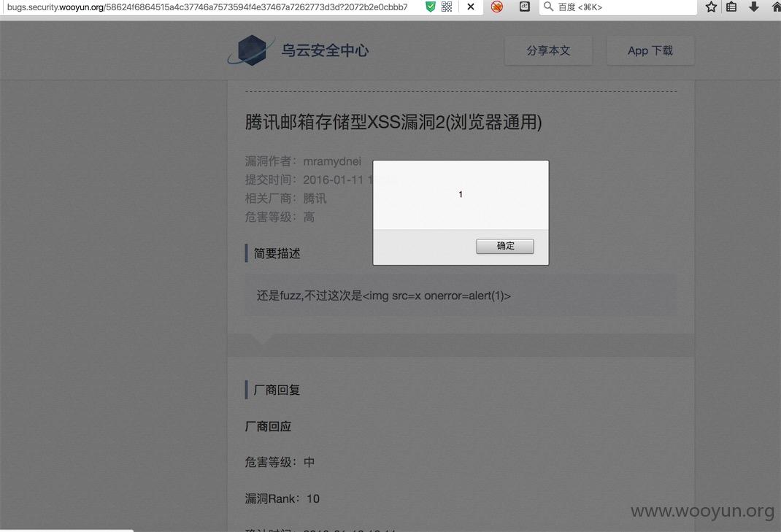Click the title 腾讯邮箱存储型XSS漏洞2(浏览器通用)
This screenshot has width=781, height=532.
(393, 122)
